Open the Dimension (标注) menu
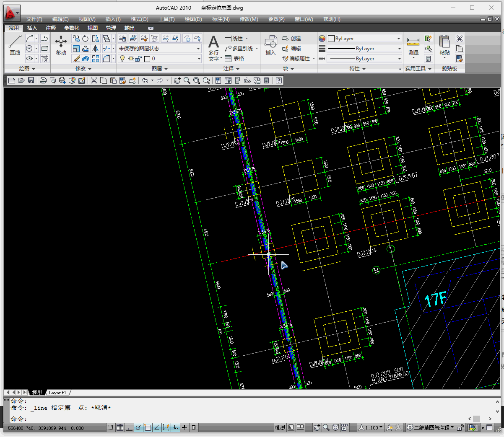This screenshot has width=504, height=437. coord(221,19)
